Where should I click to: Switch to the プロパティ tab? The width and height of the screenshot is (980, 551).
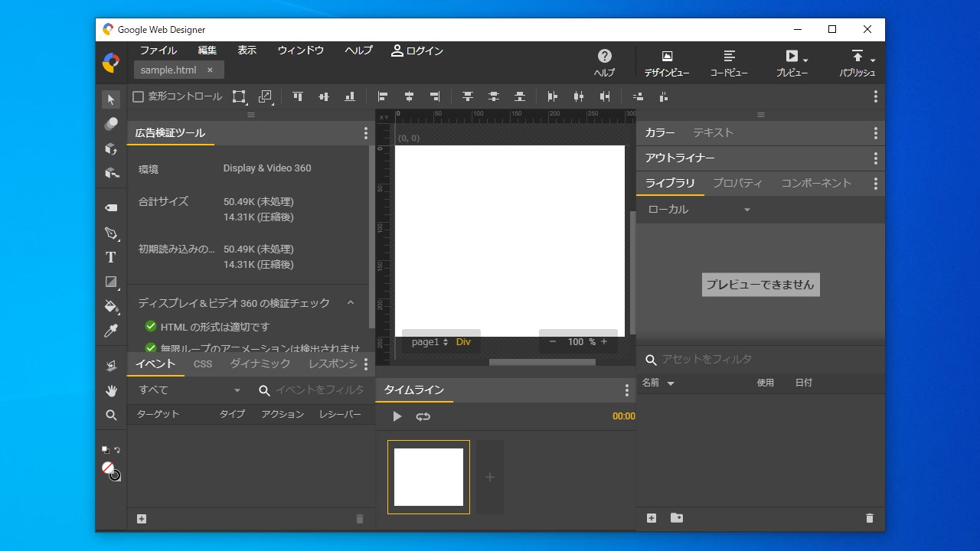click(737, 183)
